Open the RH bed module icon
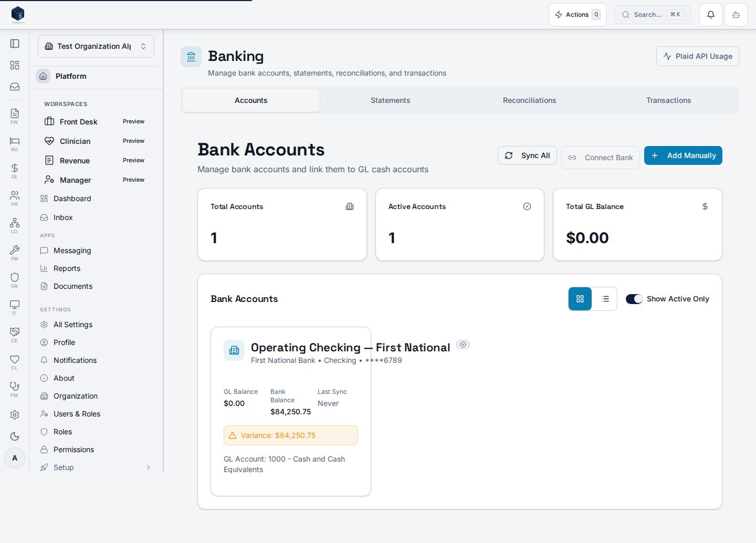This screenshot has width=756, height=543. (15, 143)
